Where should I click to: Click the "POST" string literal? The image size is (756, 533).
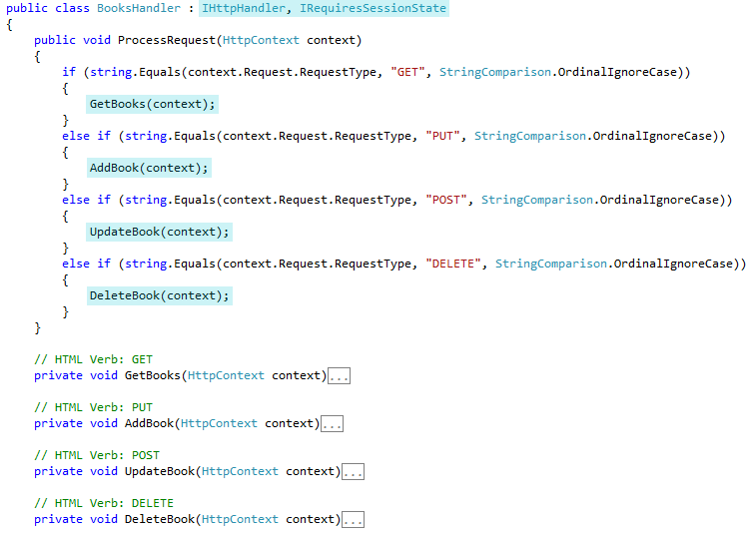coord(446,200)
